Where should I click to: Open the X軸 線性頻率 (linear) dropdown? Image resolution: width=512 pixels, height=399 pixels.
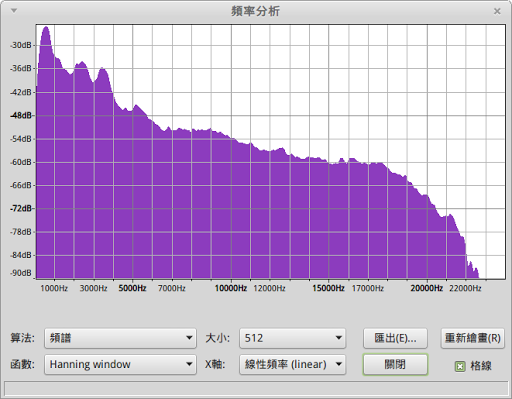coord(292,364)
